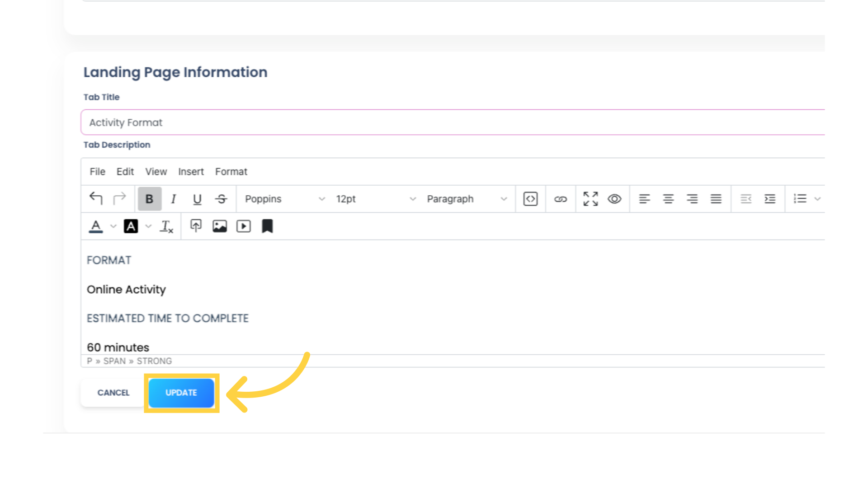Click the bookmark insert icon
Viewport: 868px width, 488px height.
(x=267, y=226)
